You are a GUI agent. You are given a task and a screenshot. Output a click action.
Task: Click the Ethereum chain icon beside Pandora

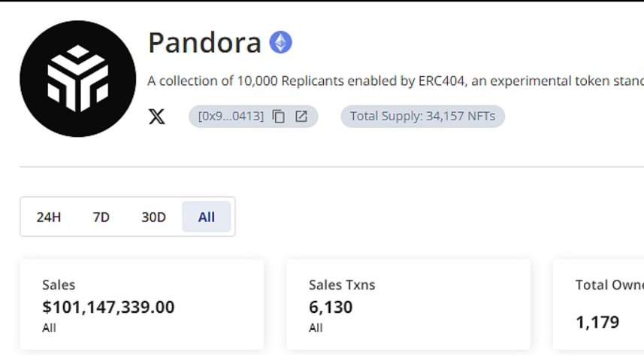click(281, 43)
